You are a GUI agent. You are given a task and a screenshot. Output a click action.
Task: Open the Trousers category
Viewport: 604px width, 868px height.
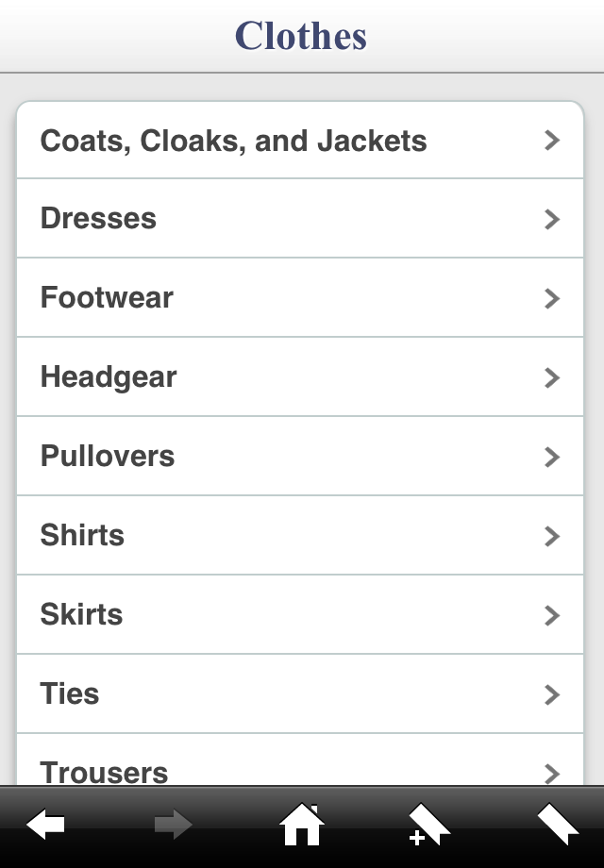coord(300,759)
